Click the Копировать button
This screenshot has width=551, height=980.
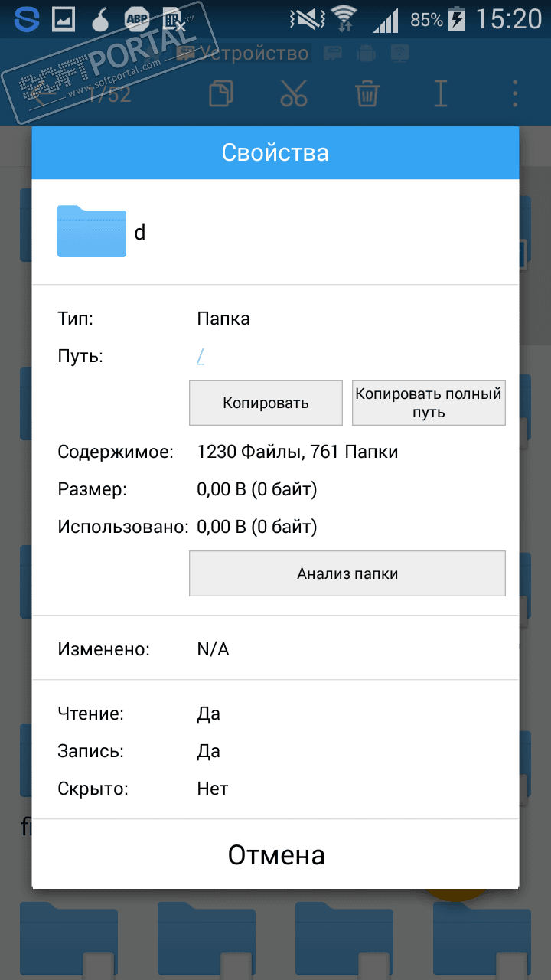pos(266,403)
